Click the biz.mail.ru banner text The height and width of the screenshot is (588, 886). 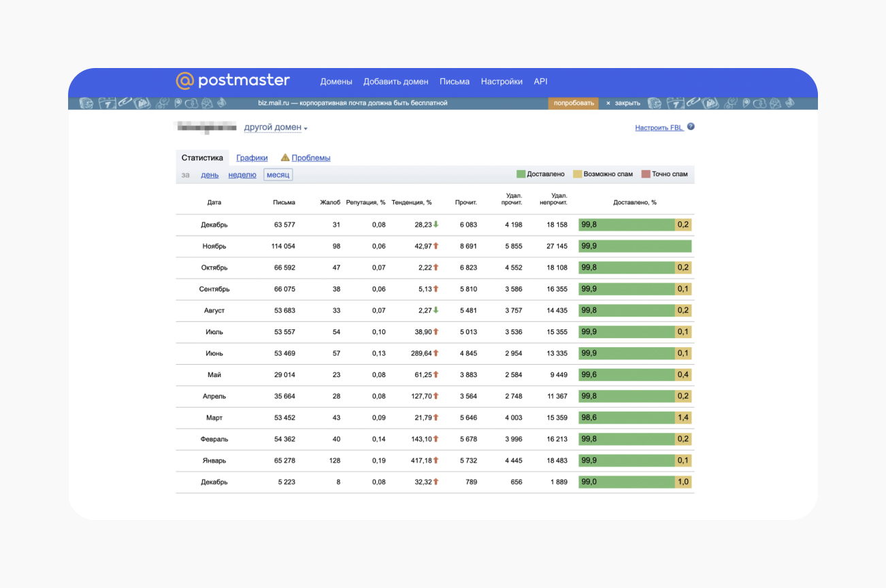352,103
